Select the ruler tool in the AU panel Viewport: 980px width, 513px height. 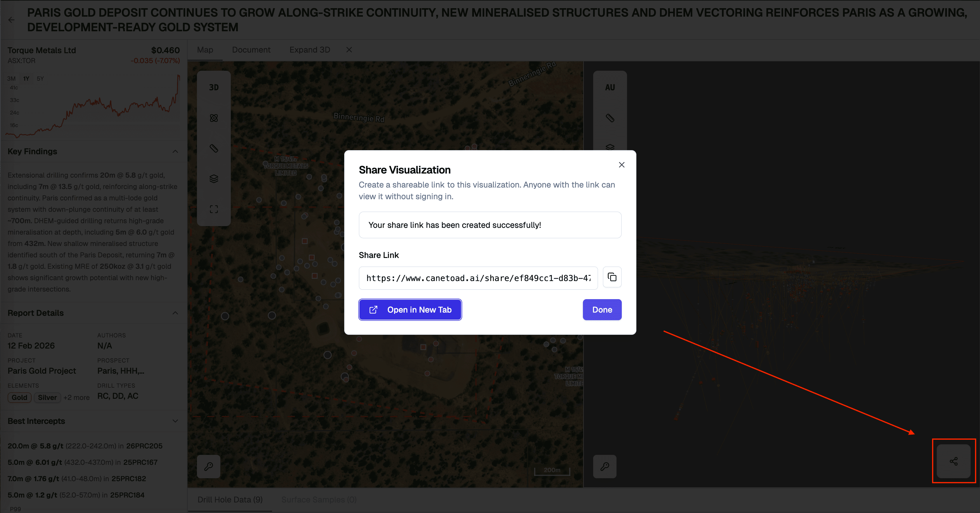610,118
